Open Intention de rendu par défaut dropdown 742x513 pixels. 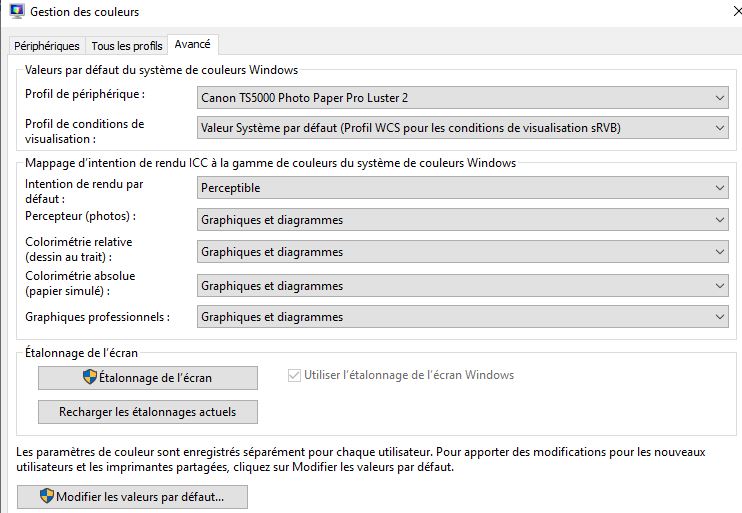pyautogui.click(x=463, y=187)
